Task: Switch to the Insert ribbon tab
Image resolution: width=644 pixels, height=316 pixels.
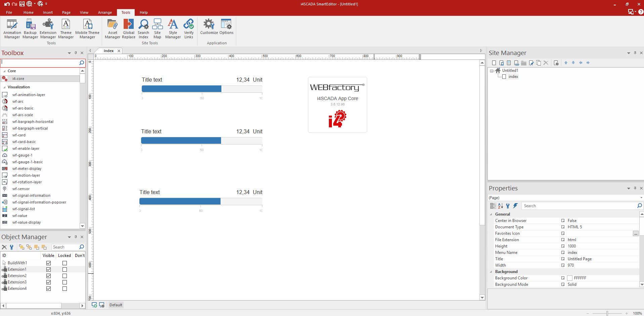Action: [47, 12]
